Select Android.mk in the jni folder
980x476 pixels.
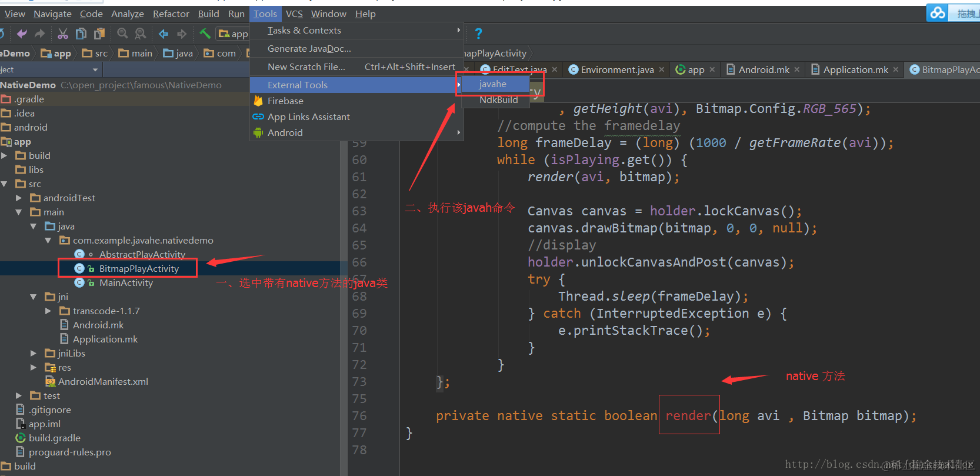(98, 325)
